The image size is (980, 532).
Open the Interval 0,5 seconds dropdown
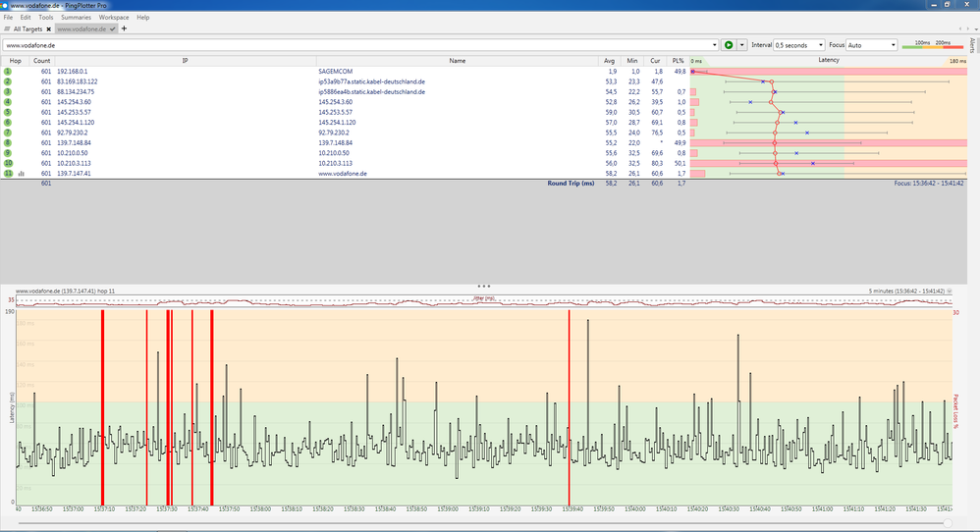point(799,45)
